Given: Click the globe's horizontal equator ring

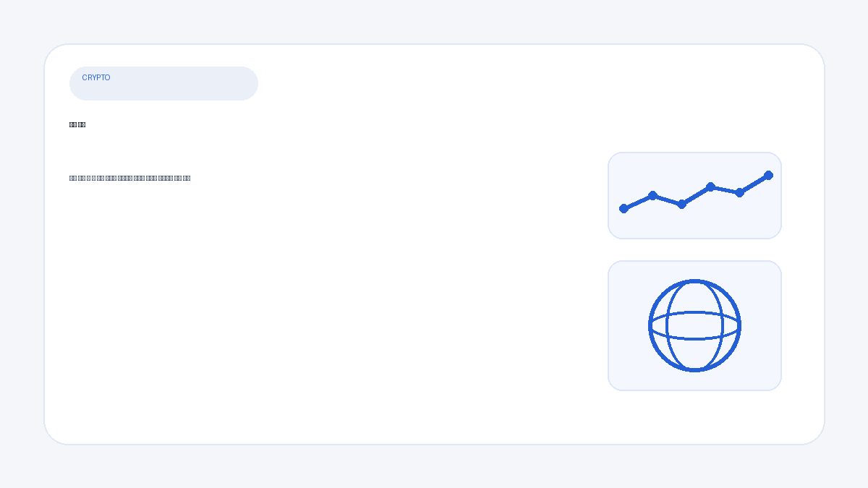Looking at the screenshot, I should 694,338.
